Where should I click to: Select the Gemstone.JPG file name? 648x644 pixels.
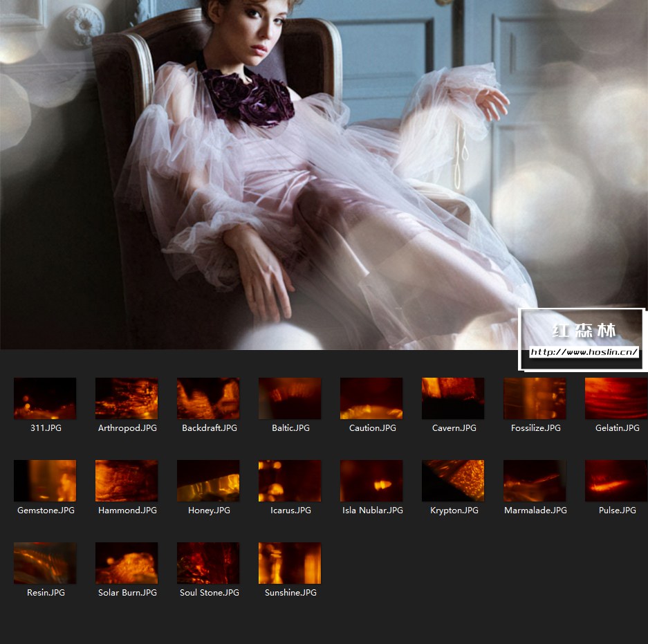point(46,510)
